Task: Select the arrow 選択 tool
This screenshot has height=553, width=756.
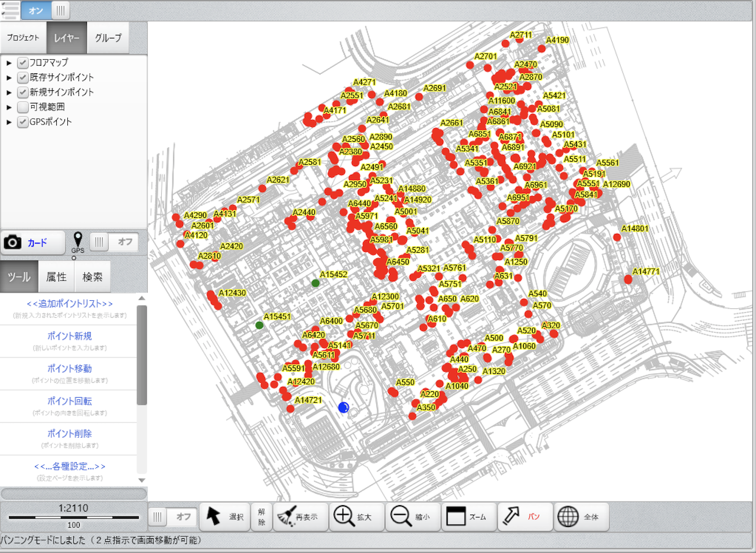Action: [224, 517]
